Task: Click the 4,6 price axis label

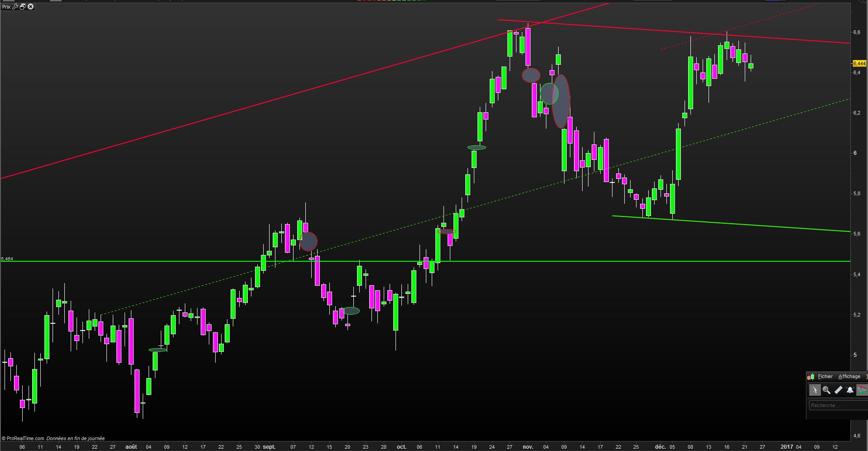Action: [x=857, y=436]
